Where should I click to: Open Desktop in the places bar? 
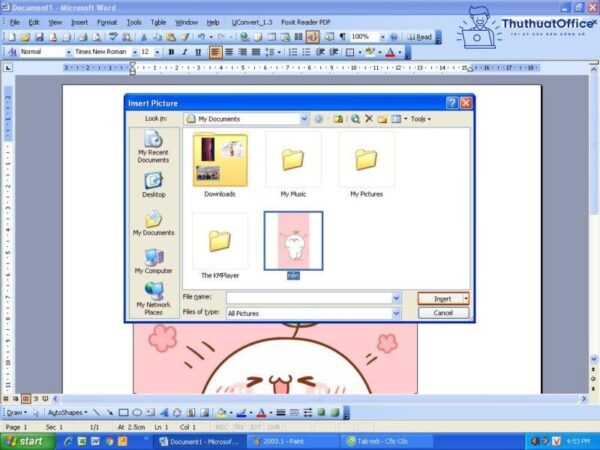coord(153,185)
